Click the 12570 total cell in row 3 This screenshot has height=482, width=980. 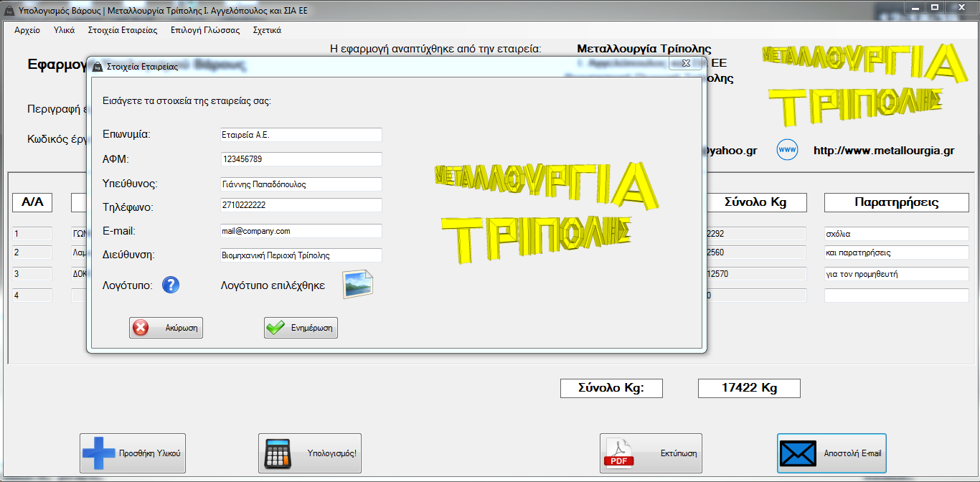(756, 274)
